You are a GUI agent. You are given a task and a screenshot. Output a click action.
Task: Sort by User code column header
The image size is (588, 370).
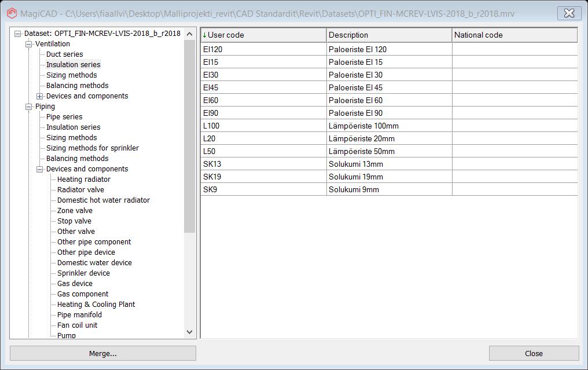(264, 35)
